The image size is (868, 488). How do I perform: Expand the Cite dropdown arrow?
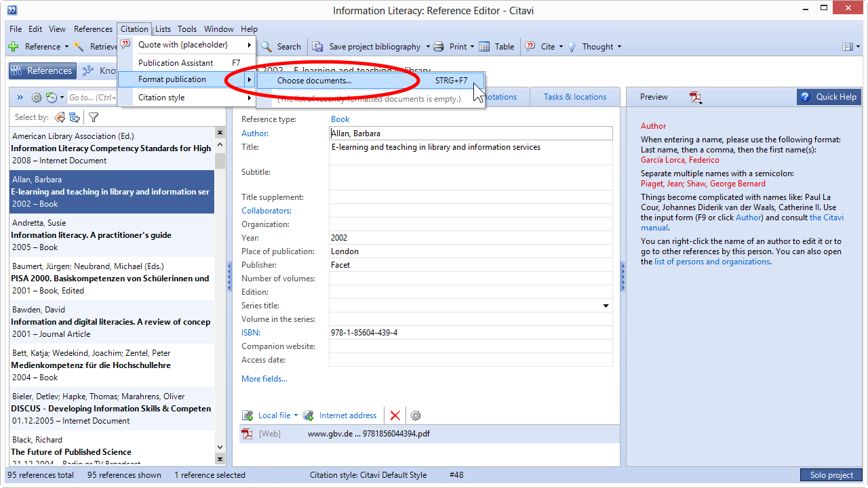[561, 47]
